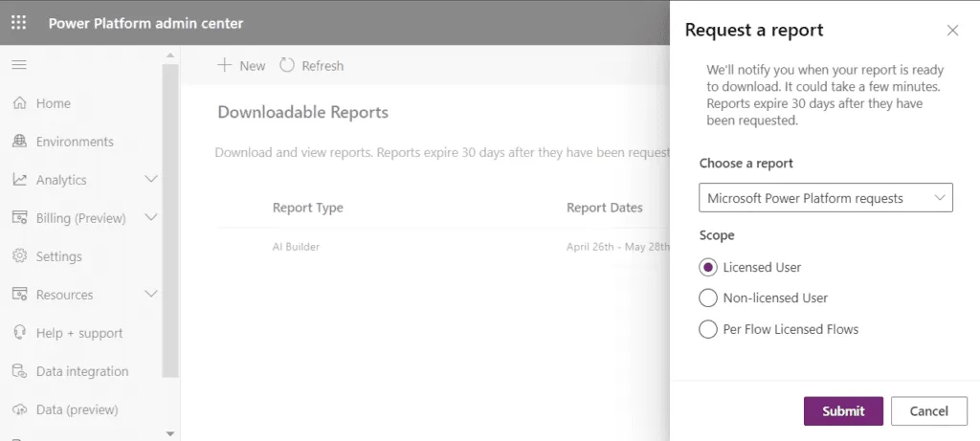Sort by Report Type column header
This screenshot has height=441, width=980.
pyautogui.click(x=307, y=208)
